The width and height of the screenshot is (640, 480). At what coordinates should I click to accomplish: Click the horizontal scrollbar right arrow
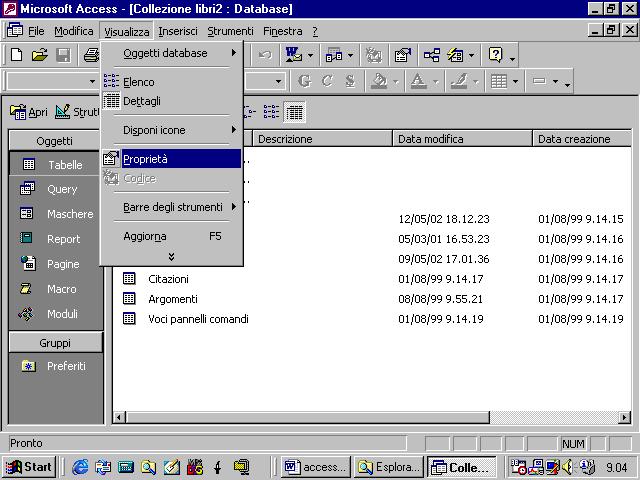click(624, 417)
